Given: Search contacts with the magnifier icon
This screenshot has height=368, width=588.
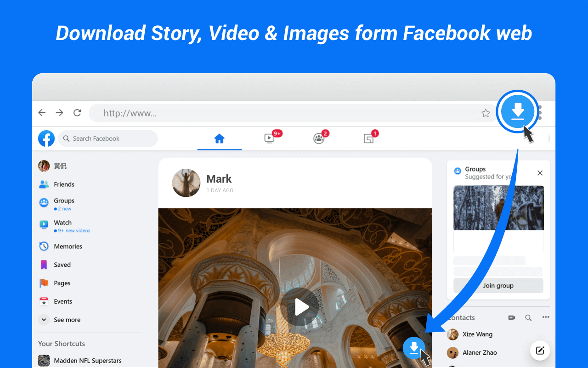Looking at the screenshot, I should tap(528, 317).
